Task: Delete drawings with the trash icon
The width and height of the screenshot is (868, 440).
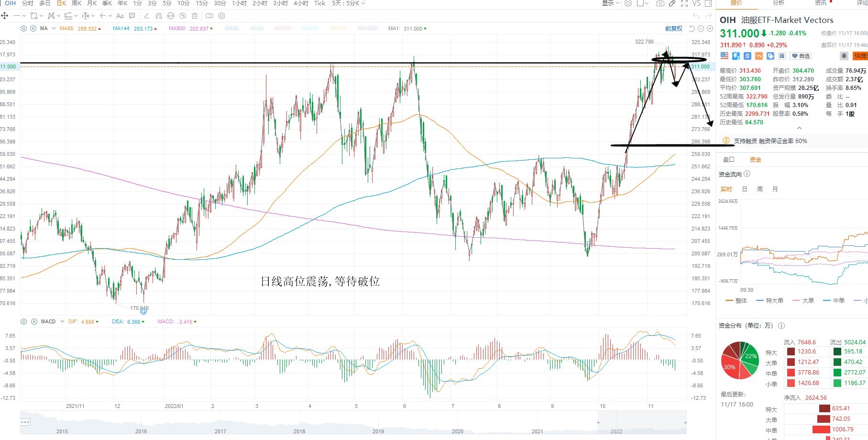Action: (x=195, y=16)
